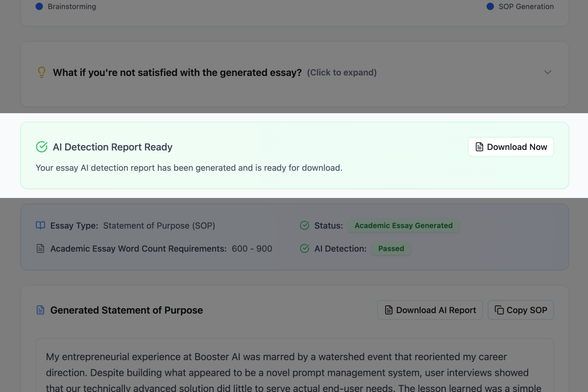Click the checkmark icon beside Status
Viewport: 588px width, 392px height.
point(304,225)
